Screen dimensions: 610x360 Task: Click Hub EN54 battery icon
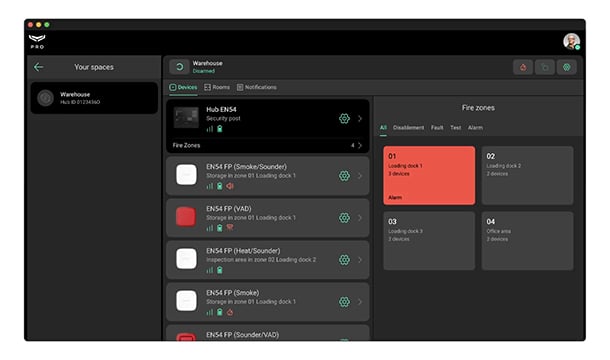click(x=220, y=129)
